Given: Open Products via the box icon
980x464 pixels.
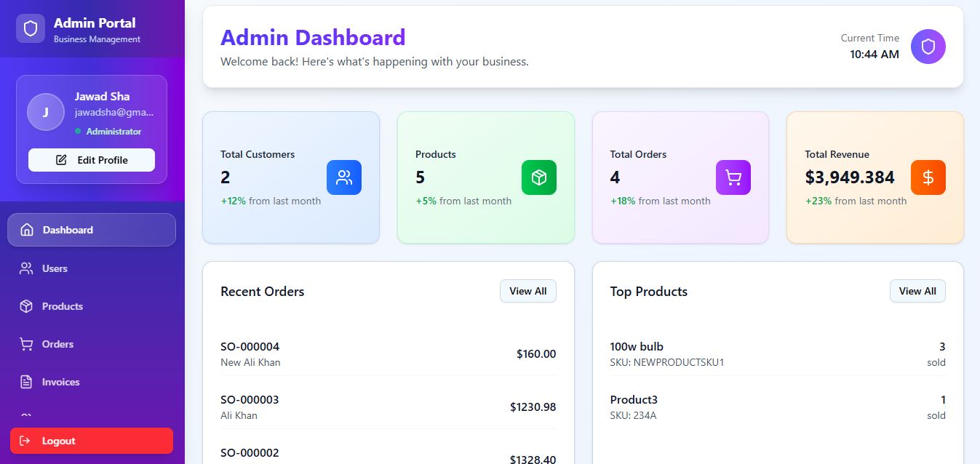Looking at the screenshot, I should 25,305.
